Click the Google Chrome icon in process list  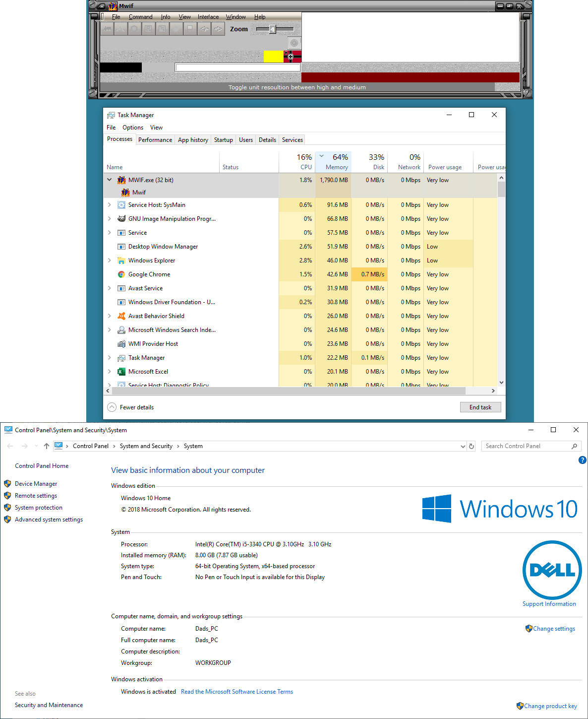[x=121, y=274]
